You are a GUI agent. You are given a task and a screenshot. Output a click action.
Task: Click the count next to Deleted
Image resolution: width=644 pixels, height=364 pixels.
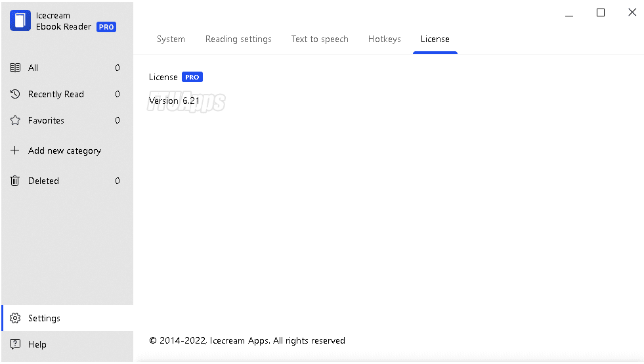tap(118, 181)
